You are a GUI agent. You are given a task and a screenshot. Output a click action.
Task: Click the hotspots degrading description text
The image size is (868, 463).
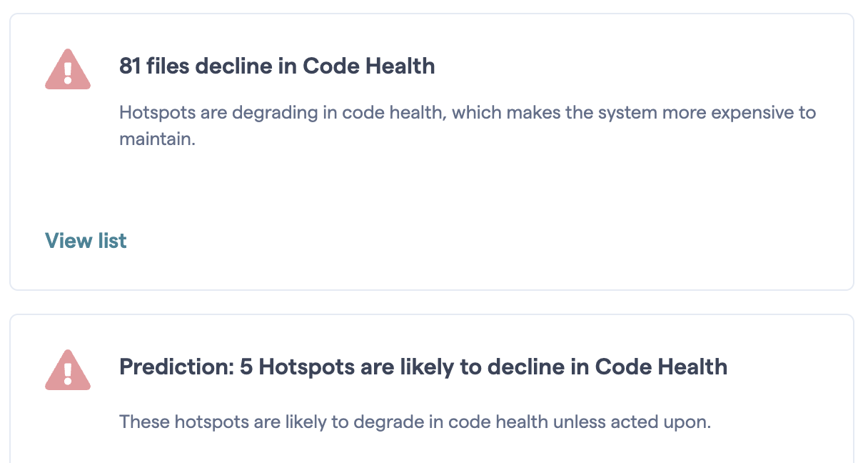coord(467,112)
